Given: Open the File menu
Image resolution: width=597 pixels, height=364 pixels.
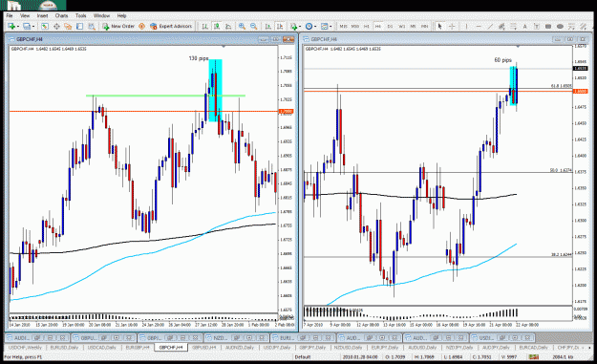Looking at the screenshot, I should (x=10, y=15).
